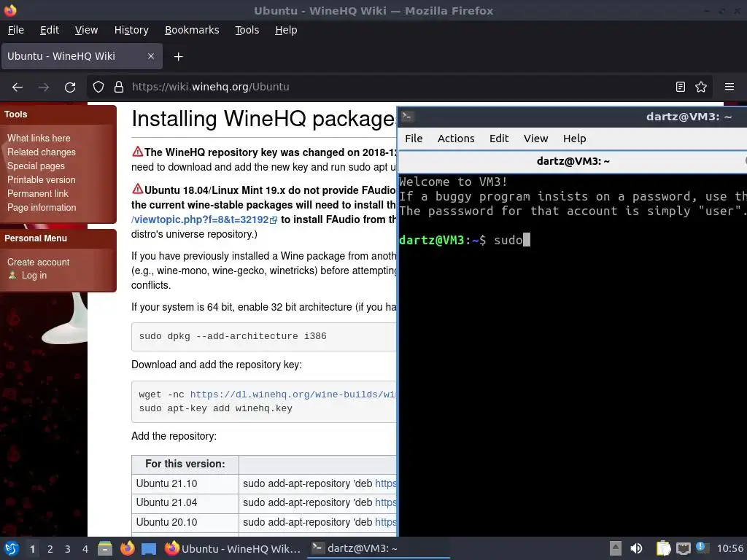This screenshot has width=747, height=560.
Task: Click the dl.winehq.org wine-builds key URL
Action: coord(293,394)
